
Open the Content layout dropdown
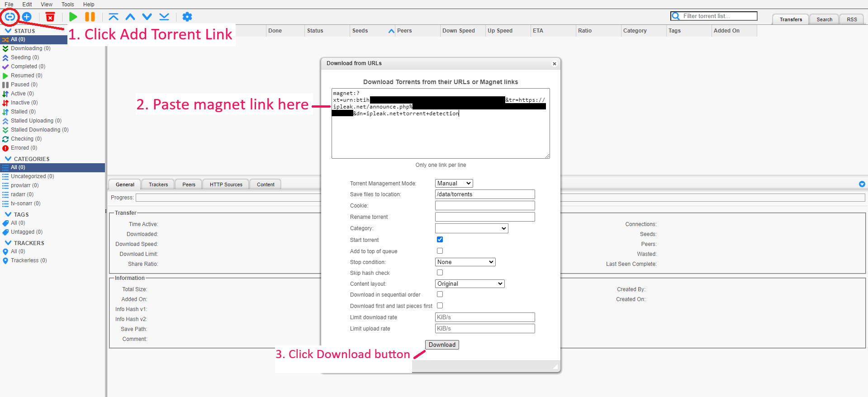click(470, 284)
